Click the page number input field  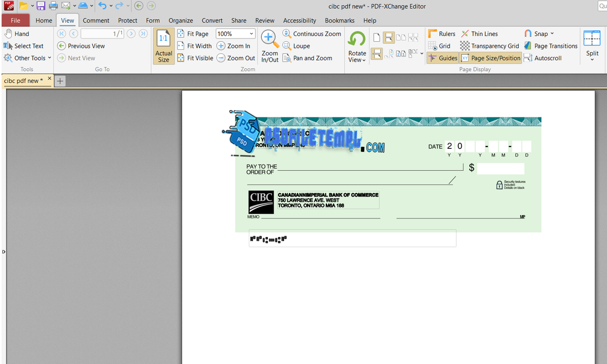pos(102,34)
